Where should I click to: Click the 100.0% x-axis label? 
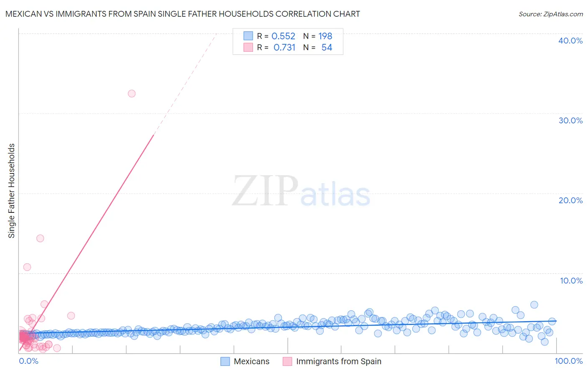click(569, 361)
